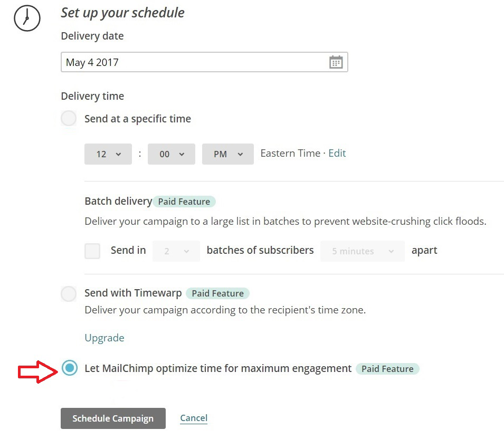Change PM to AM via the dropdown
The height and width of the screenshot is (439, 504).
coord(227,154)
